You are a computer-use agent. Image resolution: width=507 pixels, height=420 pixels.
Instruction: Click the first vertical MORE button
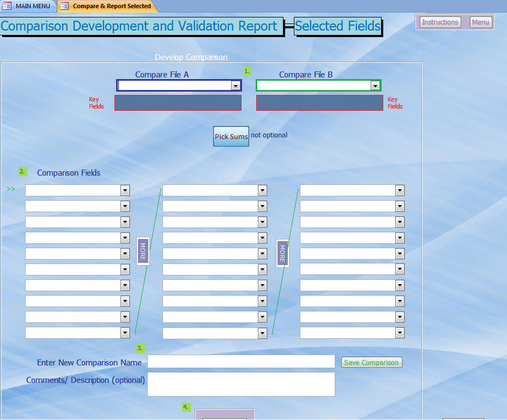point(143,251)
